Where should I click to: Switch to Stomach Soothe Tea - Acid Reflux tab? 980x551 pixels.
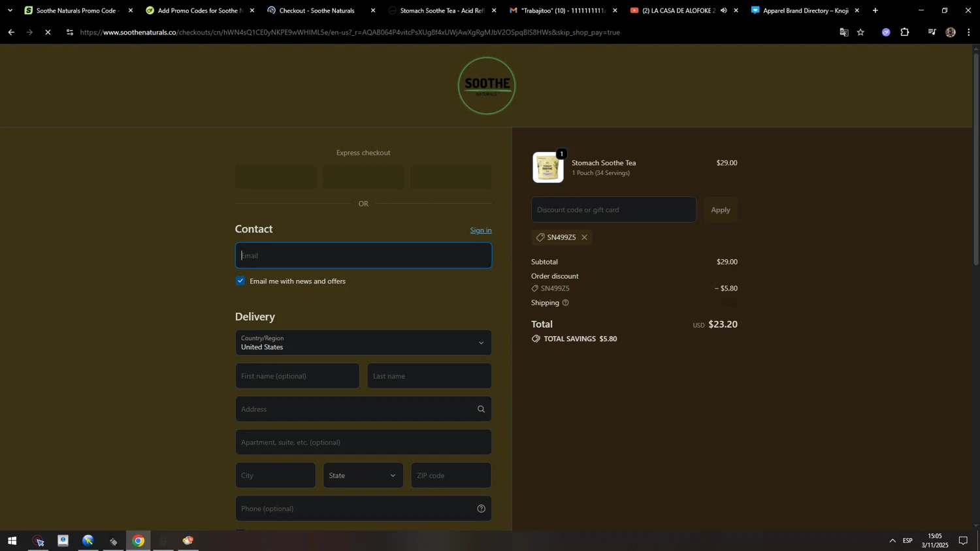[442, 10]
